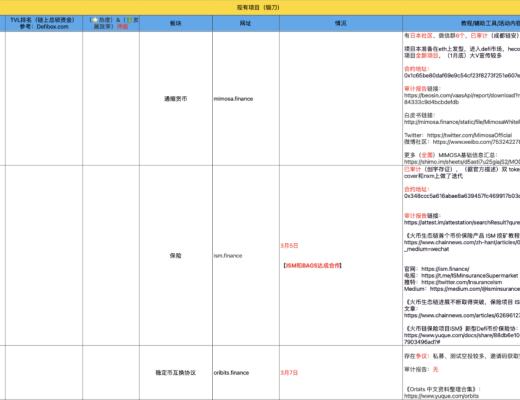Screen dimensions: 520x400
Task: Open the oribits.finance website cell
Action: (x=246, y=373)
